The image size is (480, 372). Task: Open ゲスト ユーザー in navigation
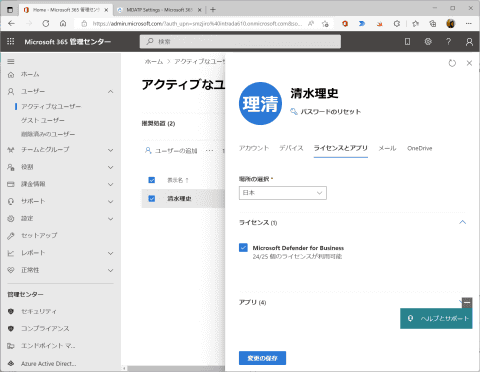click(x=43, y=120)
